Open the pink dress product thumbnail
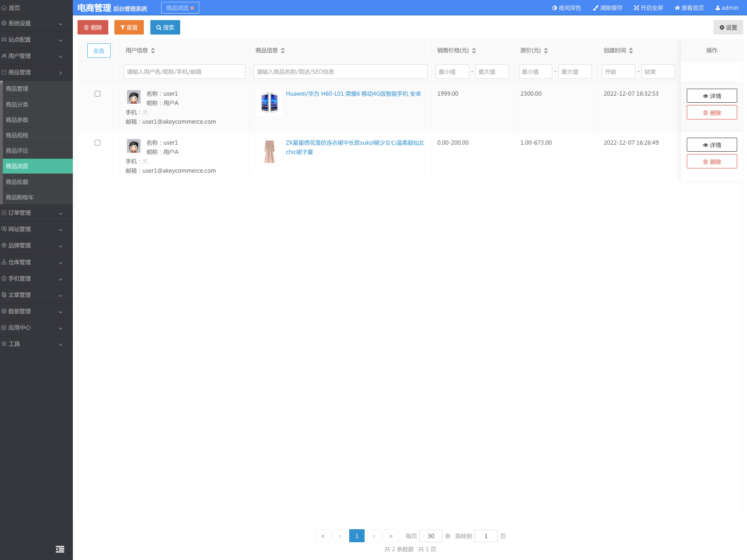This screenshot has height=560, width=747. pyautogui.click(x=269, y=152)
